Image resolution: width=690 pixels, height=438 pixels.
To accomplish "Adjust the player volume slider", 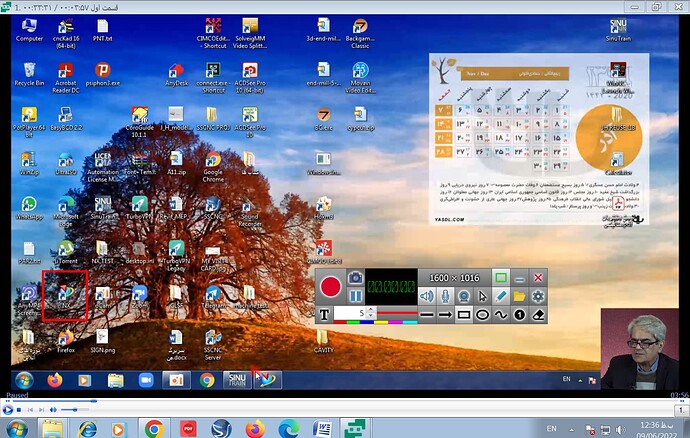I will [75, 410].
